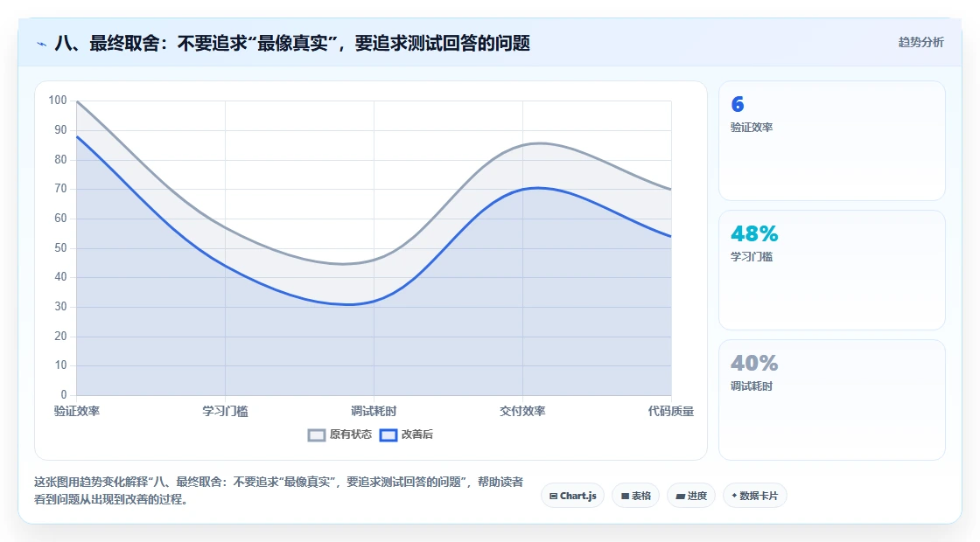Click the 交付效率 x-axis label

click(522, 411)
